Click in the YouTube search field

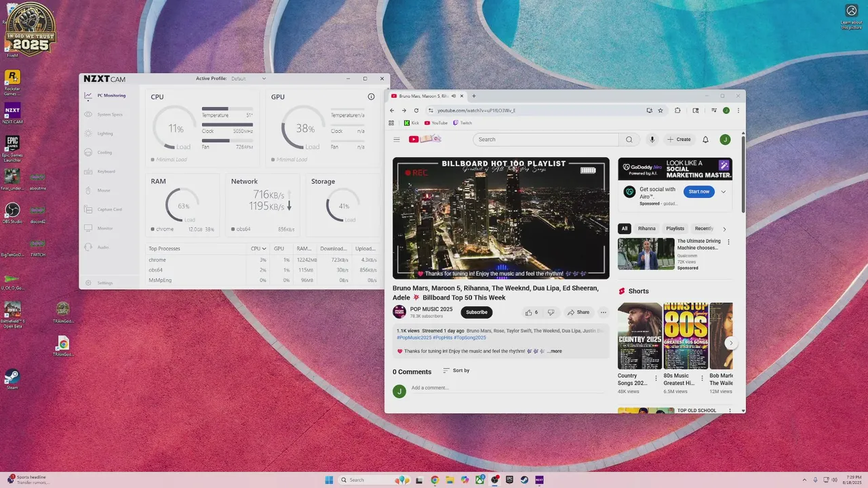pos(546,140)
